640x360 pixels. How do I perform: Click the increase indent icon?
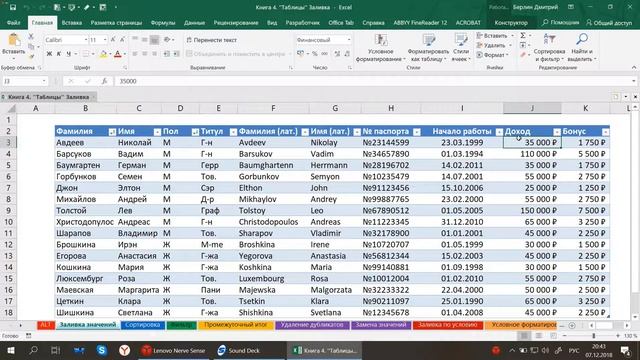(176, 54)
